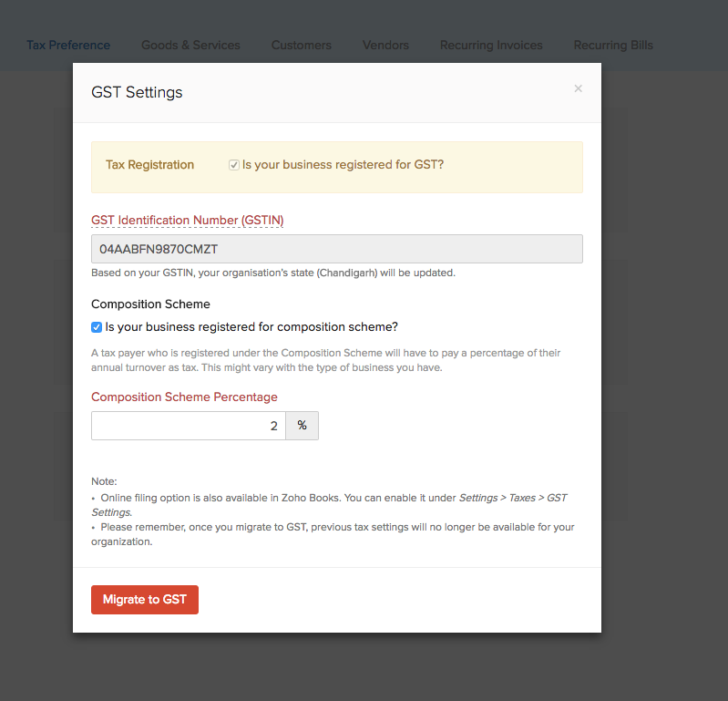Uncheck the composition scheme registration checkbox
This screenshot has width=728, height=701.
click(97, 327)
